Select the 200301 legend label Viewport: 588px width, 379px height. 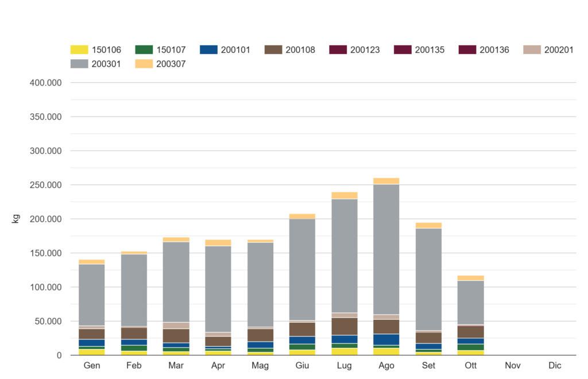pos(106,64)
